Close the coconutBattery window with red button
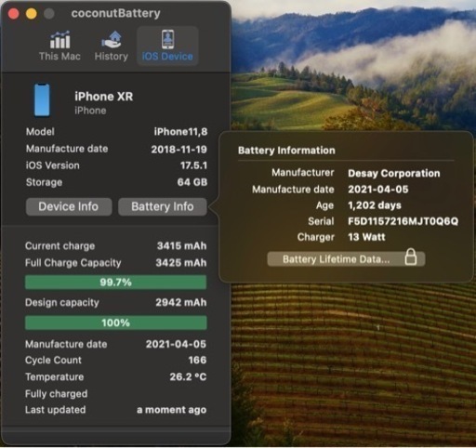Screen dimensions: 476x448 coord(13,14)
